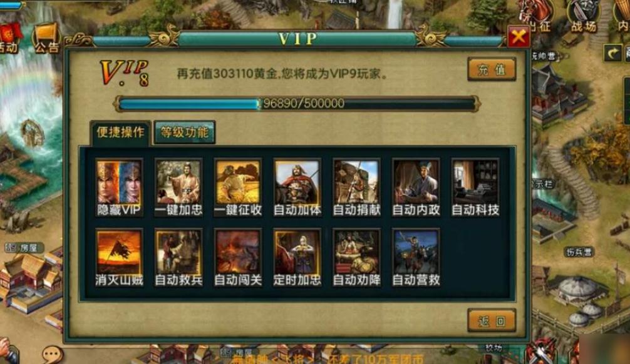Select the 自动劝降 icon

coord(357,258)
